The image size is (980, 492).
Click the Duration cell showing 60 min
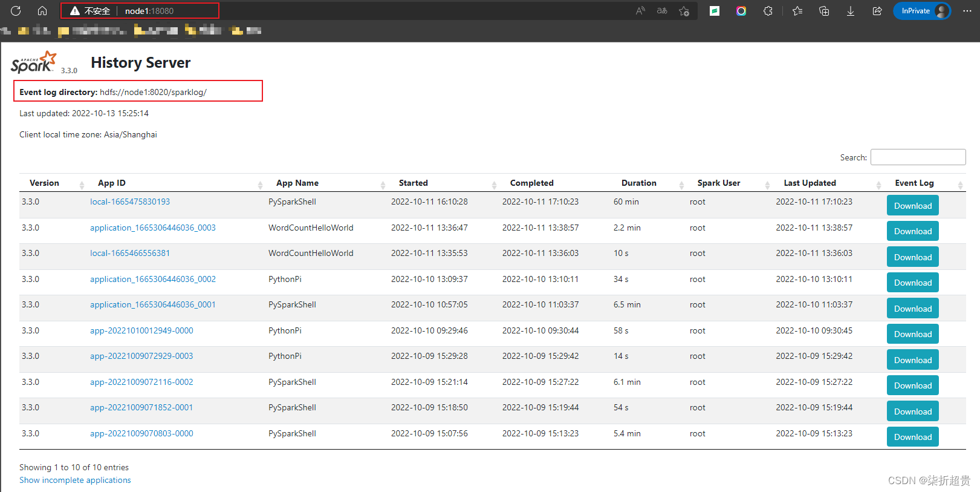tap(626, 202)
